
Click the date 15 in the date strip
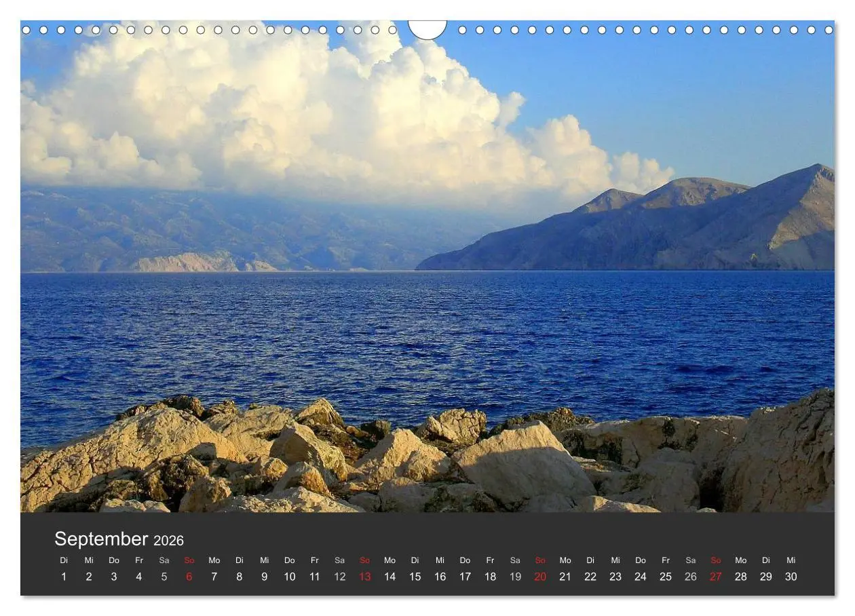tap(415, 577)
